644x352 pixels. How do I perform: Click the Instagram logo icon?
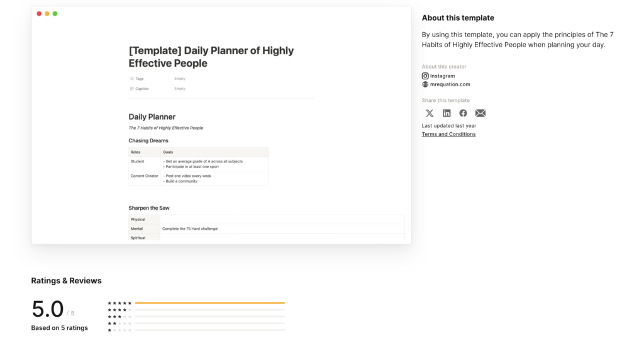(425, 76)
